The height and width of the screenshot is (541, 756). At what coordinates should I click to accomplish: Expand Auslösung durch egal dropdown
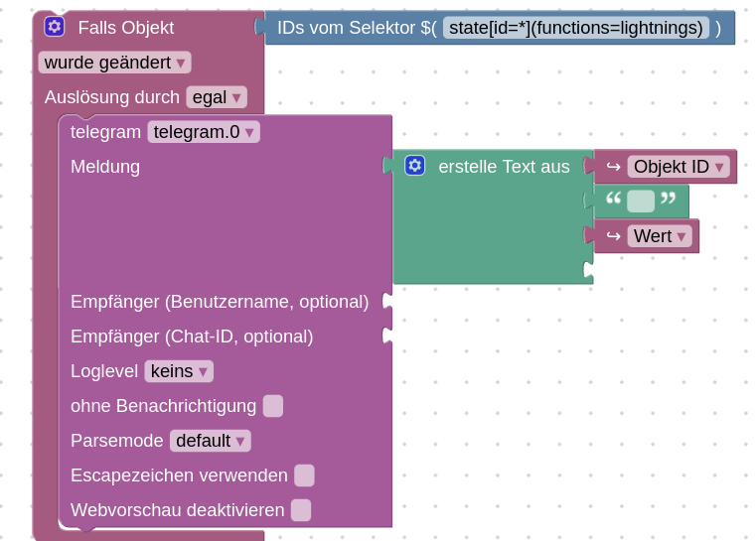[217, 97]
